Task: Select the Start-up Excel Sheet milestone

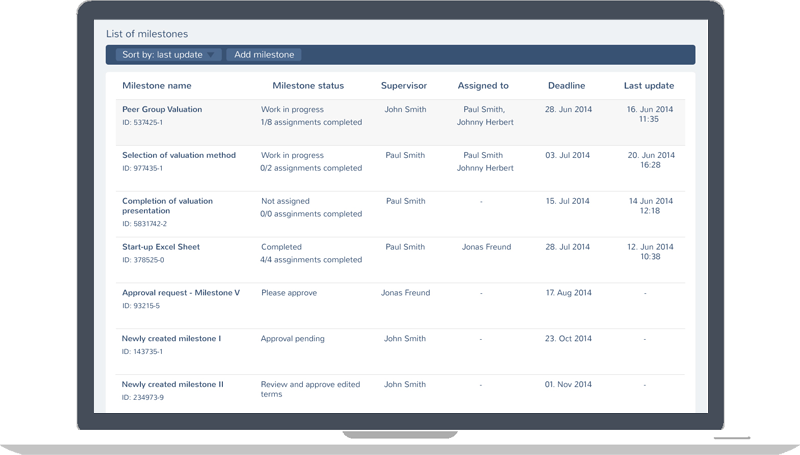Action: (x=160, y=247)
